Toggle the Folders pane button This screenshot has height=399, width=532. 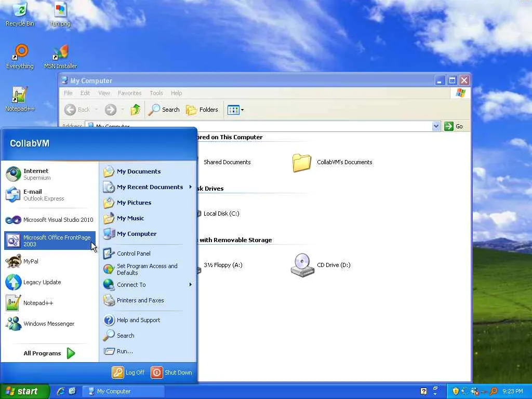202,110
